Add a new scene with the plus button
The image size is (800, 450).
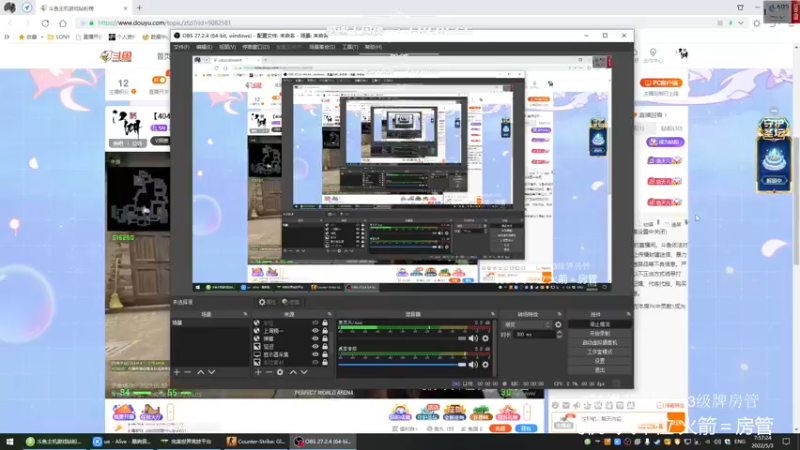(177, 372)
